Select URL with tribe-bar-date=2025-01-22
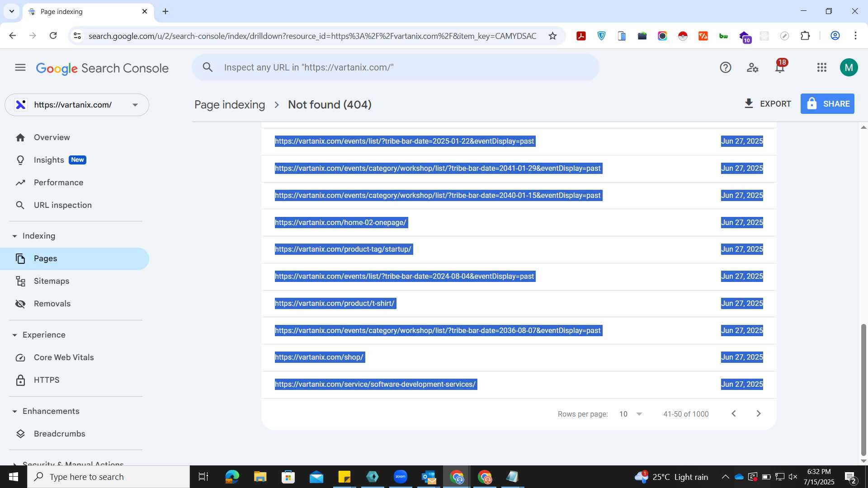This screenshot has width=868, height=488. (519, 141)
